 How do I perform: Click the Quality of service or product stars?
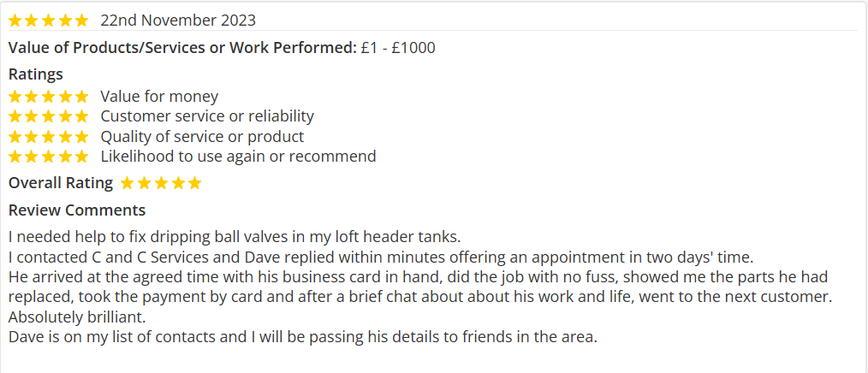[x=48, y=137]
